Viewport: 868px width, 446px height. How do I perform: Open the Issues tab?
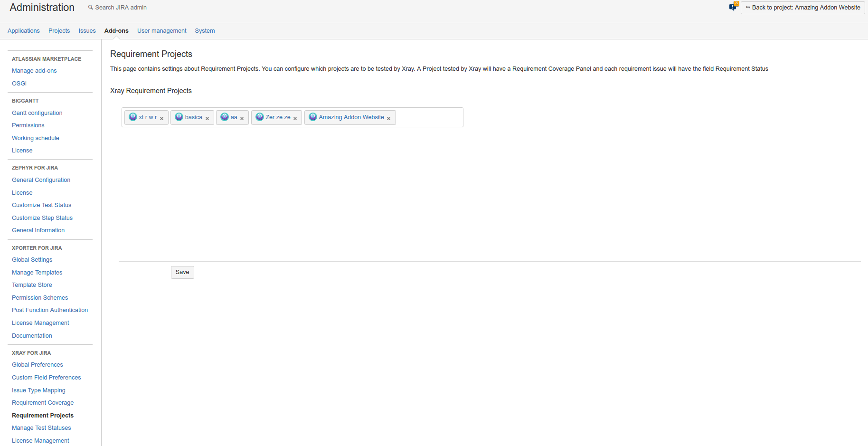point(87,31)
